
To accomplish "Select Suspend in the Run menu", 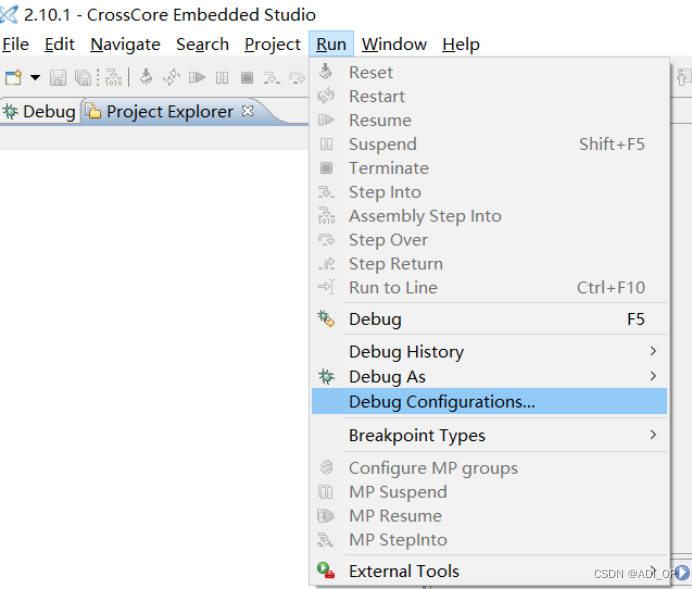I will tap(489, 144).
